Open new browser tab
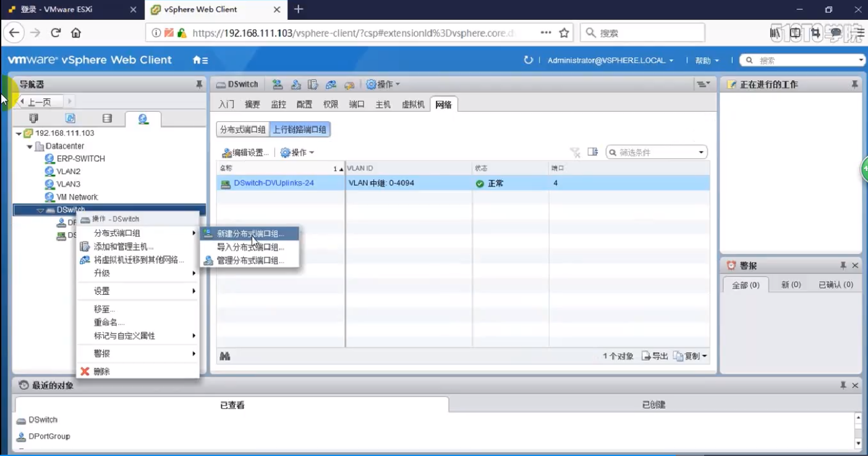This screenshot has height=456, width=868. [x=299, y=9]
